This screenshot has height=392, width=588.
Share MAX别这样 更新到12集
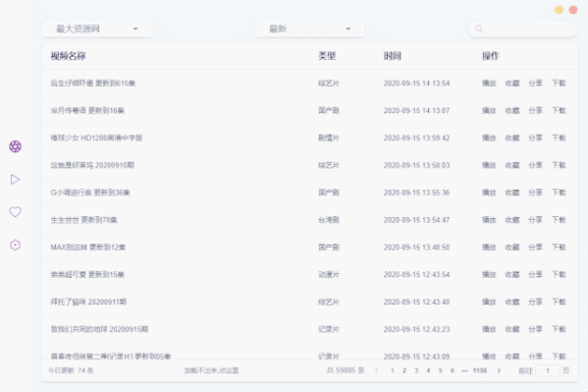tap(536, 247)
